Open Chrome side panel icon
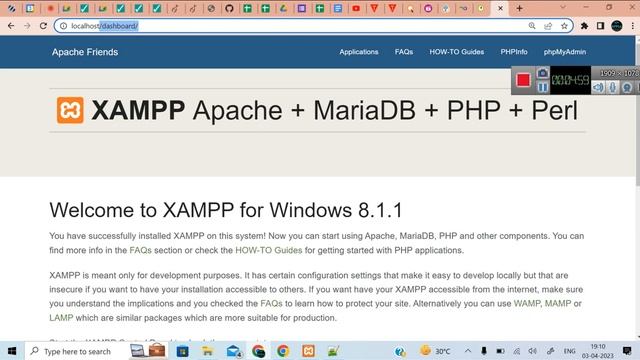640x360 pixels. click(x=600, y=26)
